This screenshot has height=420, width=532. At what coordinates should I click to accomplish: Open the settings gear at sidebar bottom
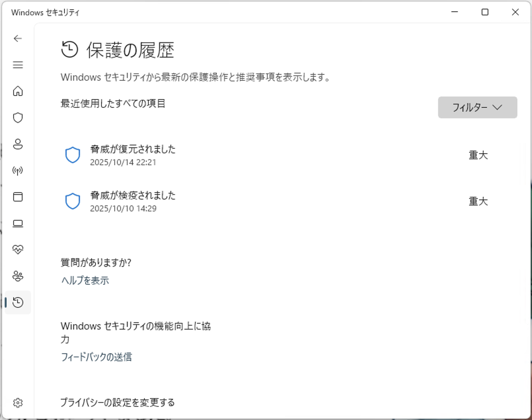point(18,402)
